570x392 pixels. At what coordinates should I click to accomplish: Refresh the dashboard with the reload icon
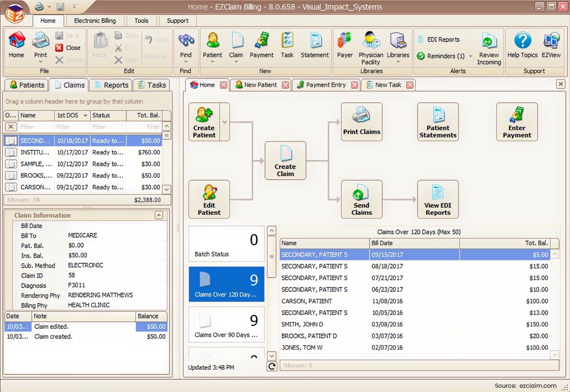pos(272,366)
